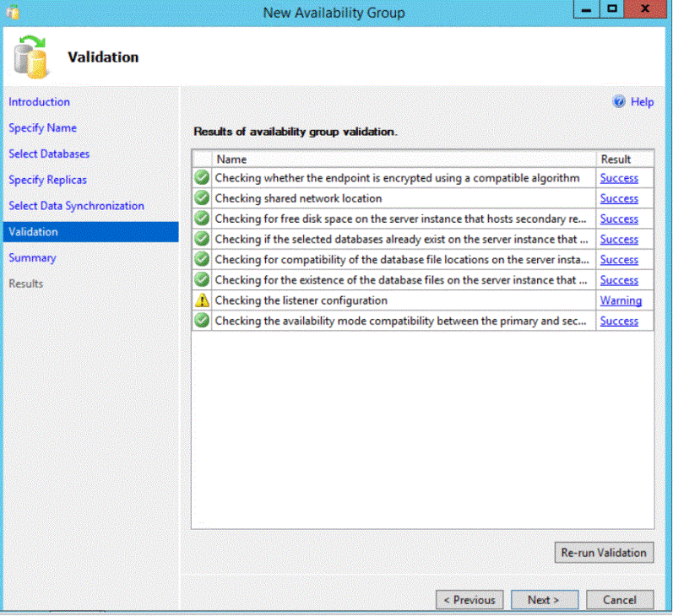Click the window icon in the title bar
Screen dimensions: 673x616
pos(12,12)
